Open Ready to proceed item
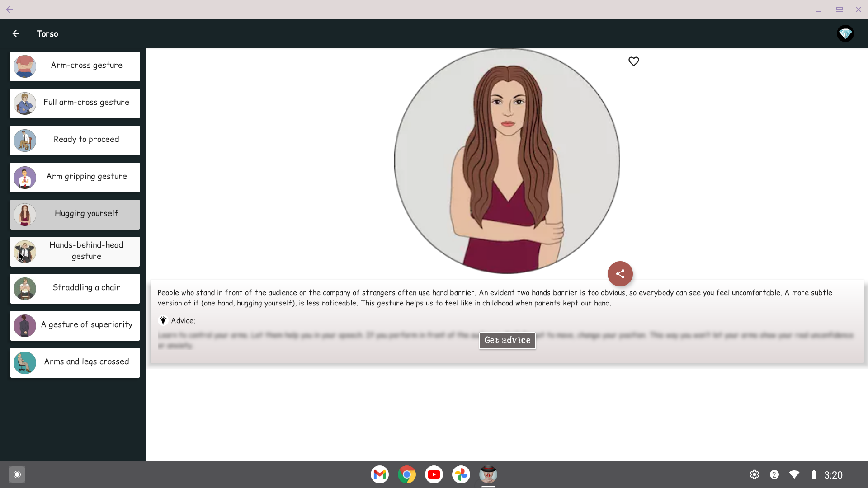Viewport: 868px width, 488px height. tap(75, 141)
